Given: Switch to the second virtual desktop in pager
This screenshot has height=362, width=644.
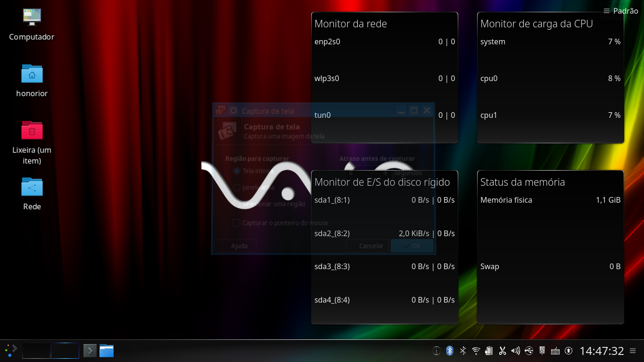Looking at the screenshot, I should pyautogui.click(x=65, y=351).
